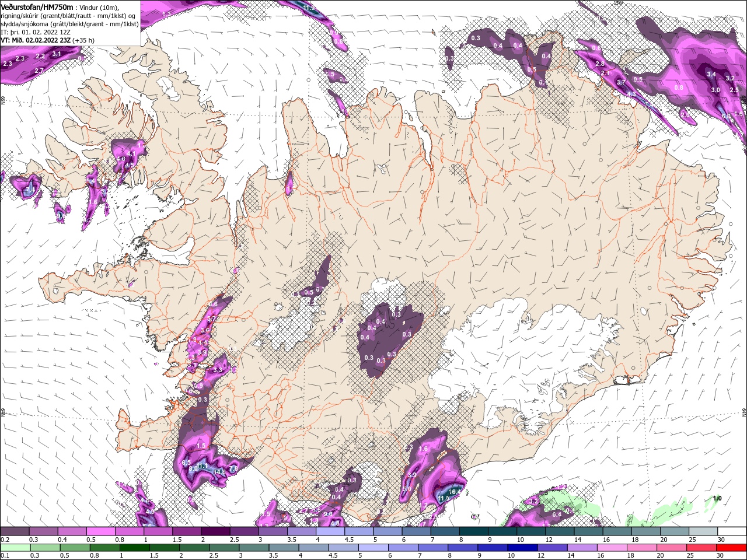
Task: Click the '(+35 h)' forecast offset text
Action: 84,40
